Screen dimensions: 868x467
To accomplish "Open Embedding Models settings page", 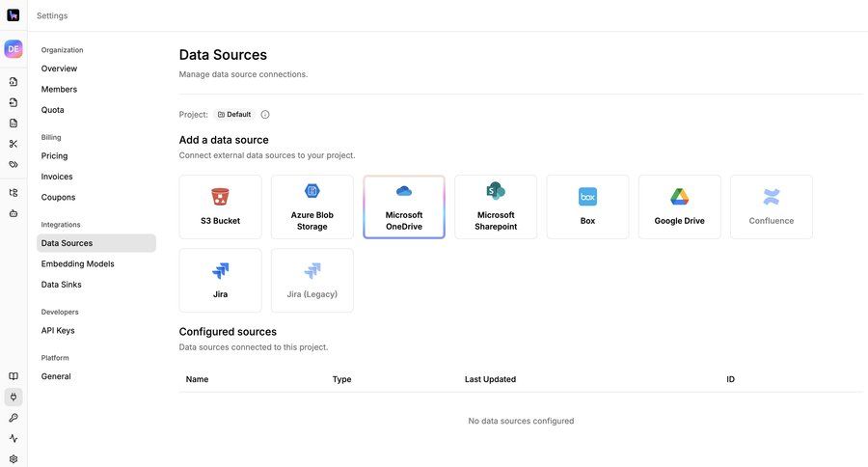I will [77, 263].
